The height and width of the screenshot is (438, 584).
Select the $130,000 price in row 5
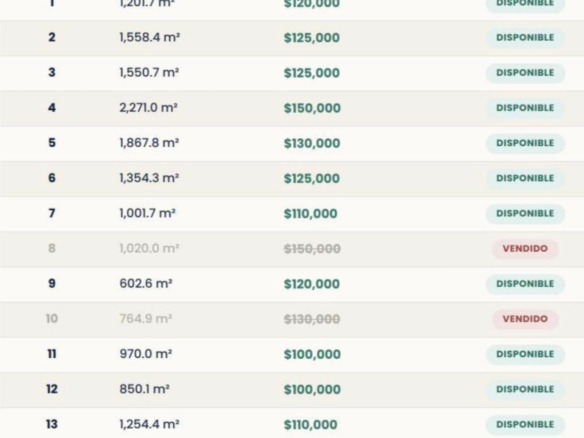[x=312, y=143]
